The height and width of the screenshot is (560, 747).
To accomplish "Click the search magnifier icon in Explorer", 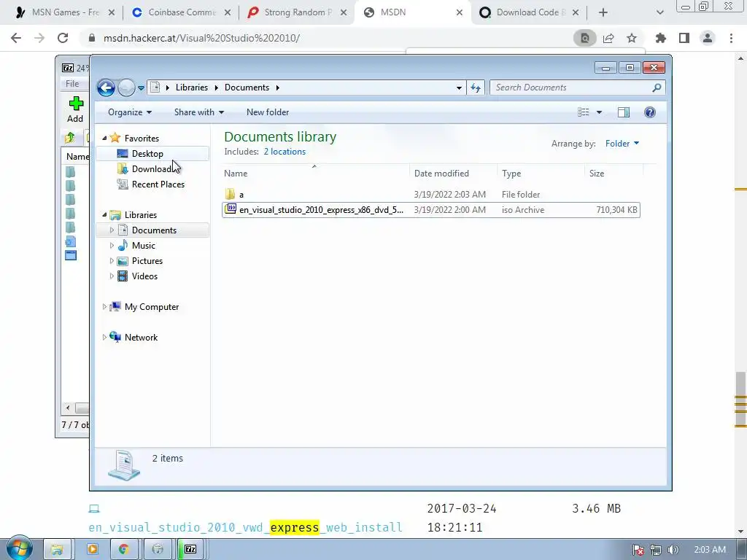I will [657, 87].
